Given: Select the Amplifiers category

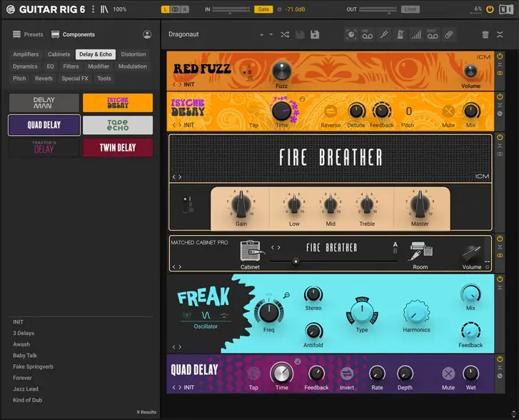Looking at the screenshot, I should 26,54.
